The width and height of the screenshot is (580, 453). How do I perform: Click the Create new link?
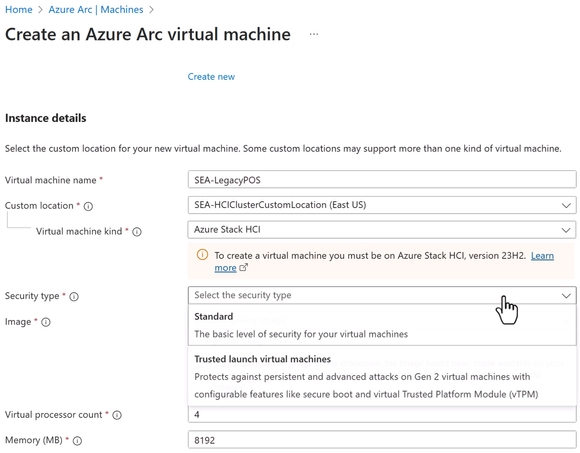click(x=211, y=77)
